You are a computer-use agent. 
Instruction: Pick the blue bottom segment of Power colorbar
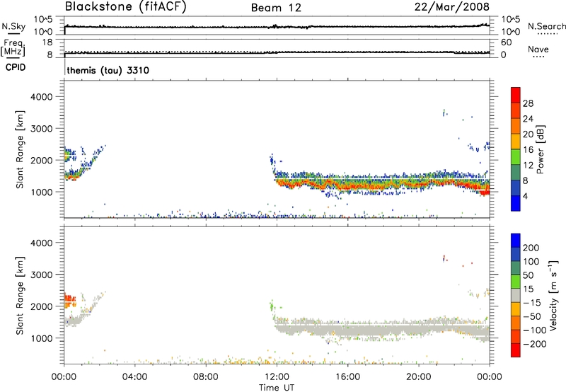(516, 203)
